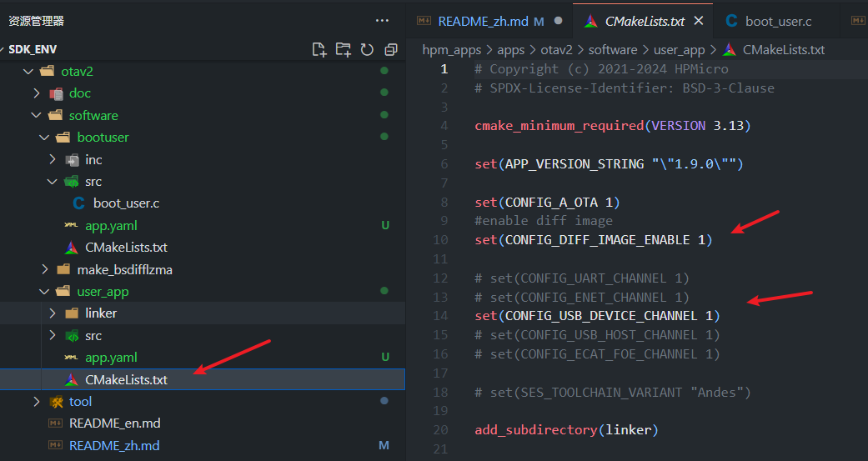Click the commented CONFIG_ECAT_FOE_CHANNEL line
This screenshot has width=868, height=461.
point(597,354)
